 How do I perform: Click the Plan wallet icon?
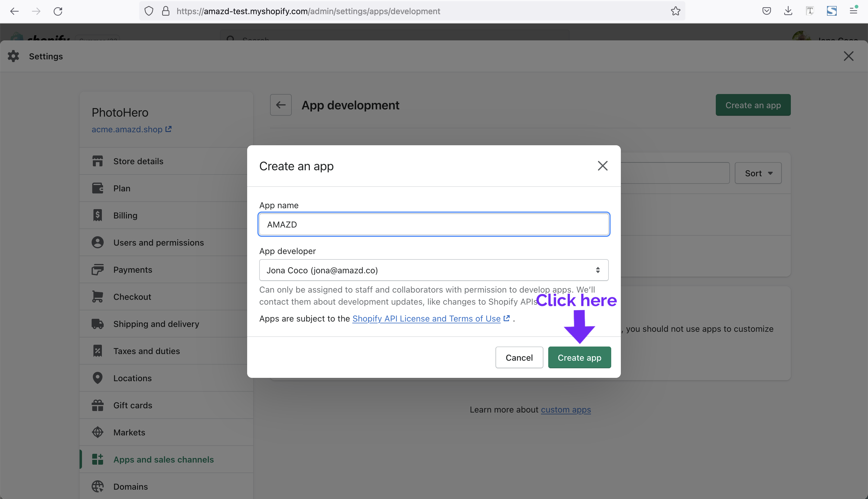point(98,188)
